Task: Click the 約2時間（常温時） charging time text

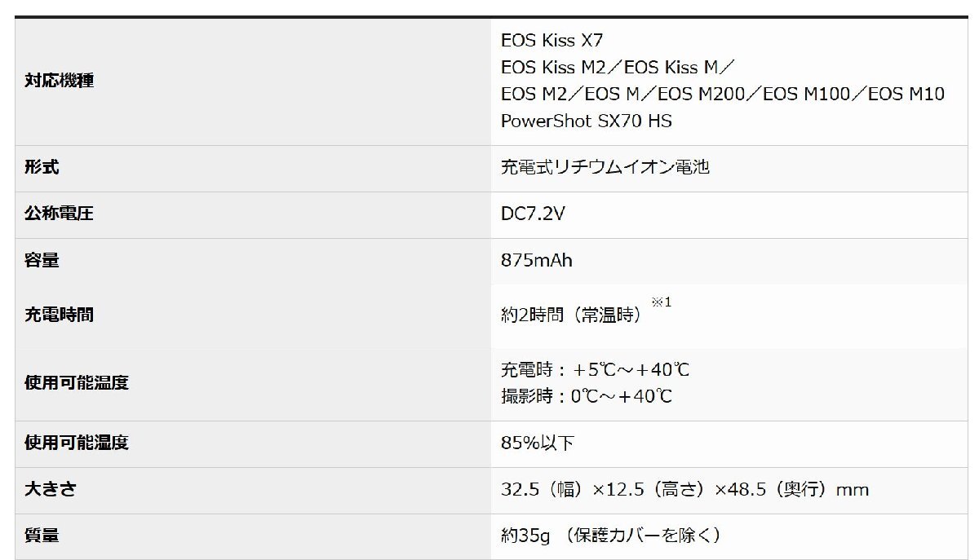Action: 571,315
